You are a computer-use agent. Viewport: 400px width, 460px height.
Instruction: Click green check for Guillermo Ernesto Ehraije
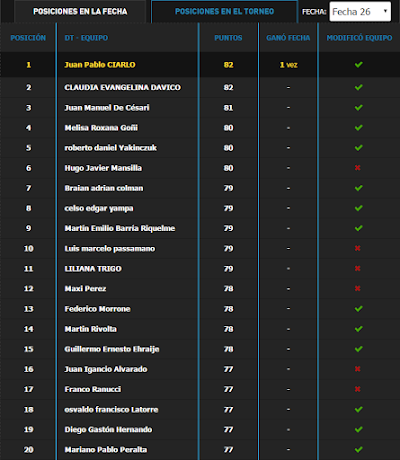pos(359,349)
